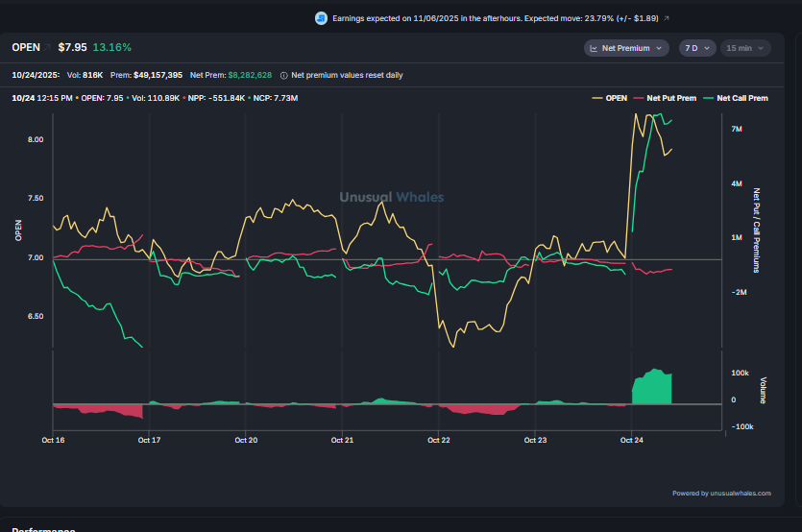Select the Oct 16 date axis label
Viewport: 802px width, 532px height.
pyautogui.click(x=53, y=440)
